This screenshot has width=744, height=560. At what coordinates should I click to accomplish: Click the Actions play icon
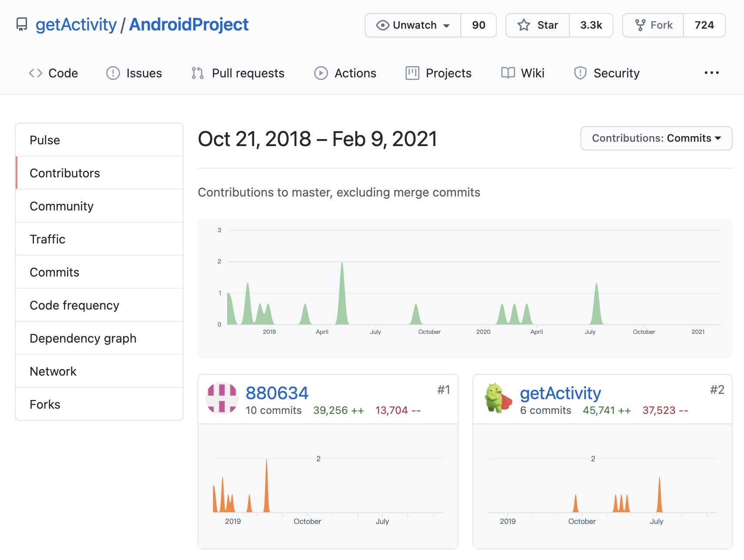pyautogui.click(x=321, y=73)
